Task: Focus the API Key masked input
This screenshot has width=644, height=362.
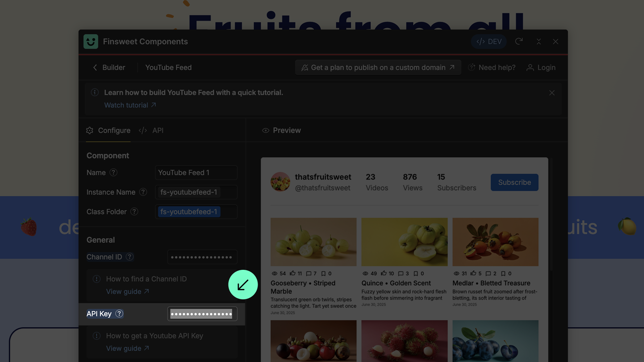Action: pyautogui.click(x=202, y=314)
